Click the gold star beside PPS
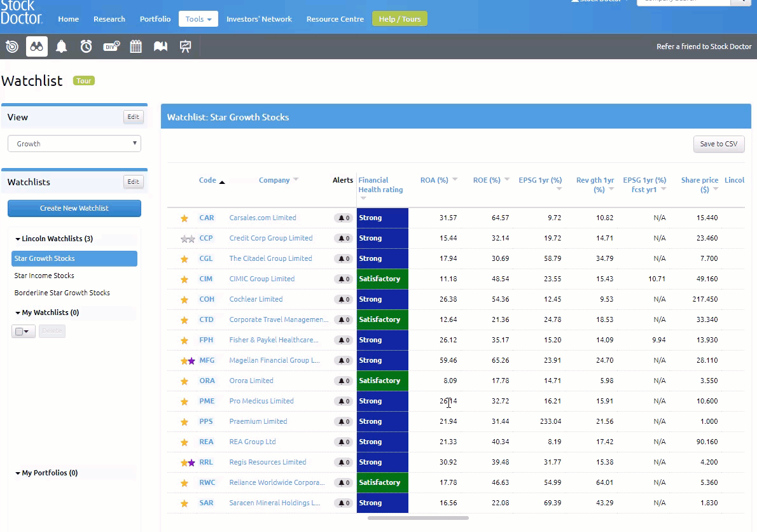Viewport: 757px width, 532px height. coord(184,422)
